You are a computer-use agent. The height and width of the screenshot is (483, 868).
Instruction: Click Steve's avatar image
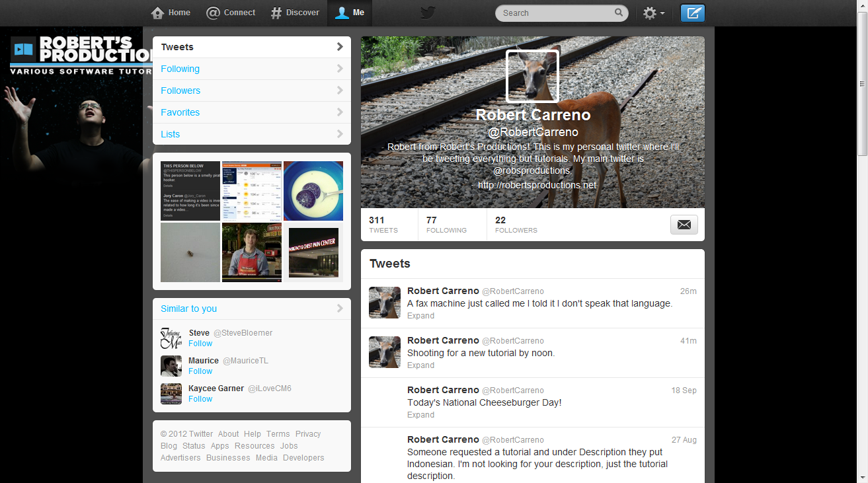(171, 338)
